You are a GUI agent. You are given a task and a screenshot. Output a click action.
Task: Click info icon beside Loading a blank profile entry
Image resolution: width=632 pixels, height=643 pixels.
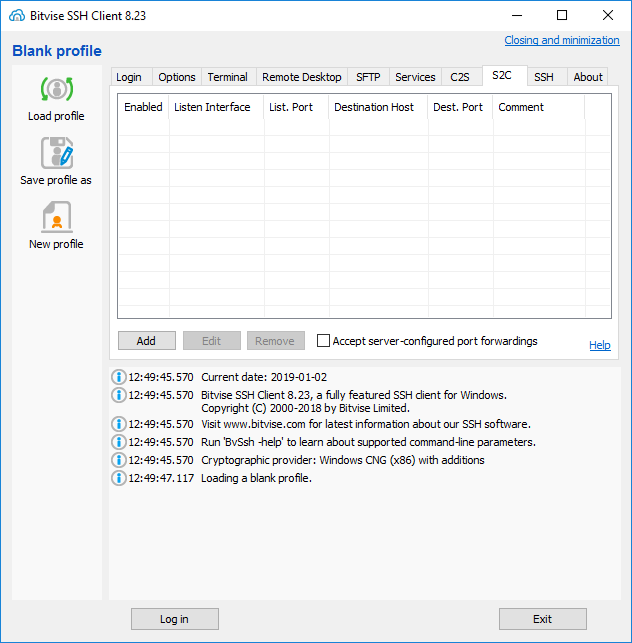click(x=119, y=478)
